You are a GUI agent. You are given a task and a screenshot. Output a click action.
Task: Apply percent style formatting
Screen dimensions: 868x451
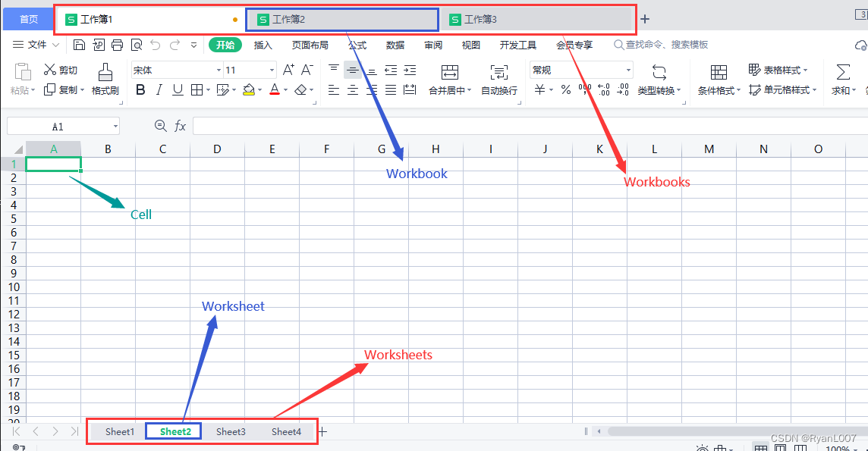[x=565, y=89]
